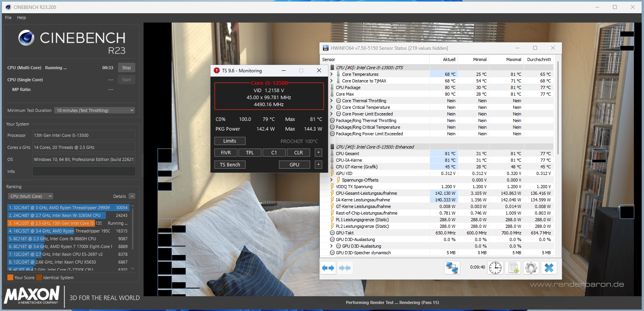Open CPU (Multi Core) ranking dropdown

[30, 196]
